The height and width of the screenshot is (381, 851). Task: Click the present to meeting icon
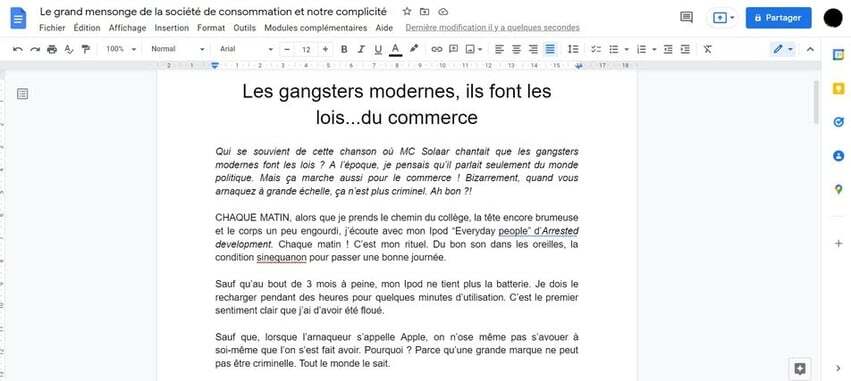pyautogui.click(x=719, y=18)
